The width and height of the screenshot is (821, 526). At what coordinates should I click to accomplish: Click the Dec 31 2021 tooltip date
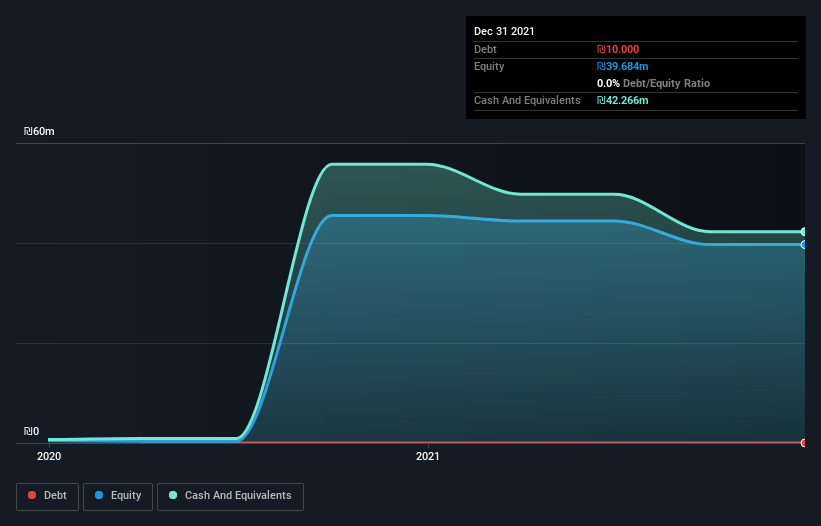coord(504,31)
